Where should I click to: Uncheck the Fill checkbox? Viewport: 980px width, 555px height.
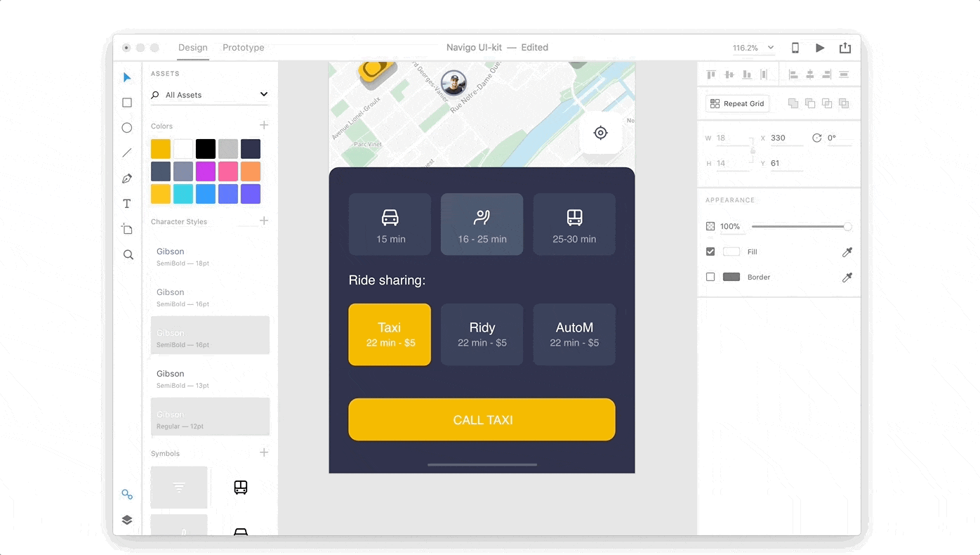point(710,252)
